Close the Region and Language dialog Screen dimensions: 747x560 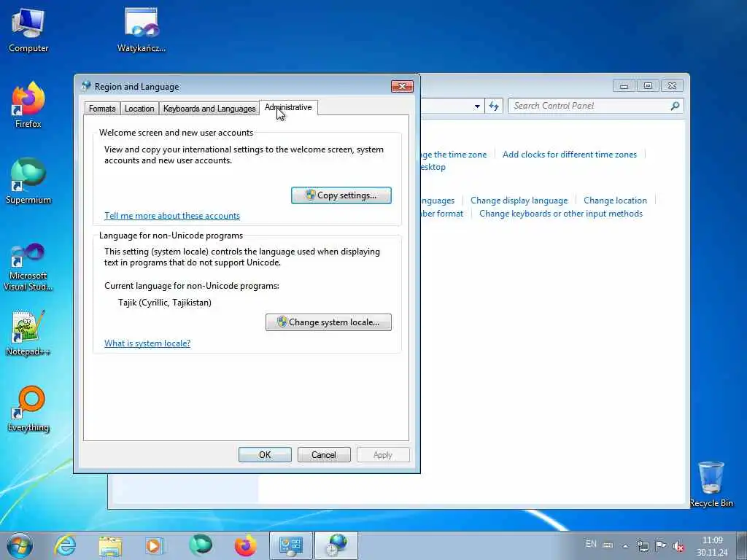tap(402, 86)
